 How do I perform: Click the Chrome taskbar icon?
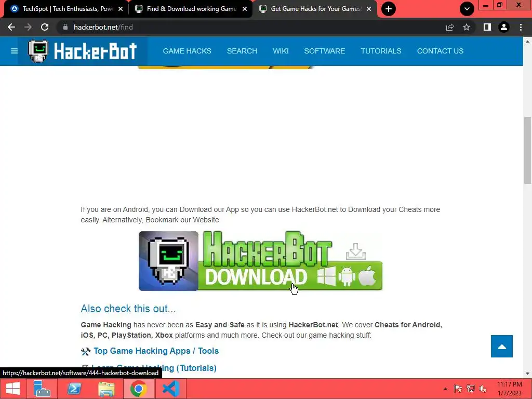(x=138, y=389)
